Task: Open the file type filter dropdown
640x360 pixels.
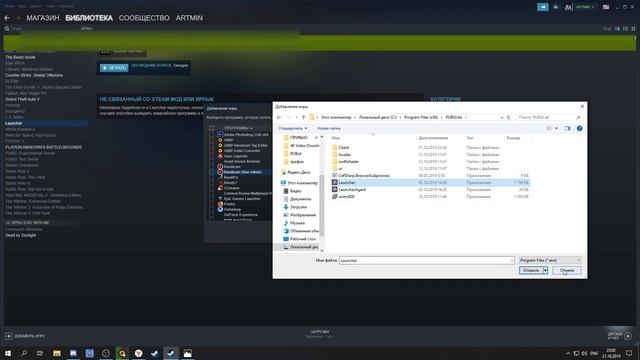Action: coord(550,260)
